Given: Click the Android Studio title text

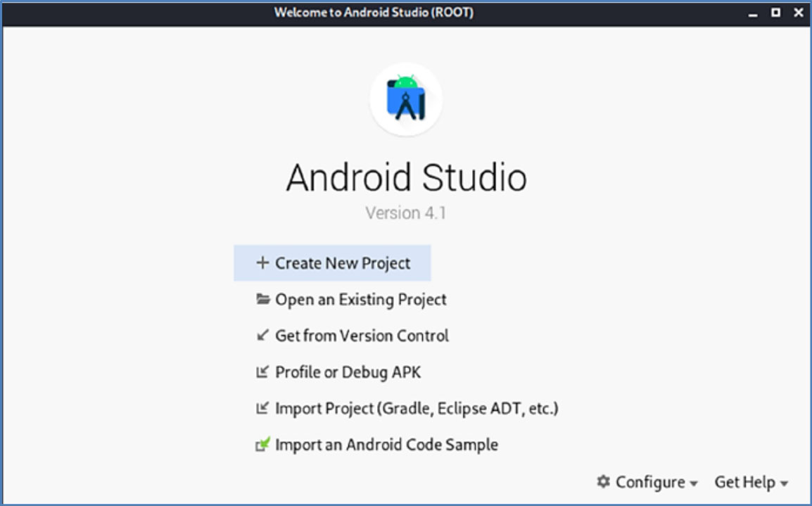Looking at the screenshot, I should coord(407,177).
